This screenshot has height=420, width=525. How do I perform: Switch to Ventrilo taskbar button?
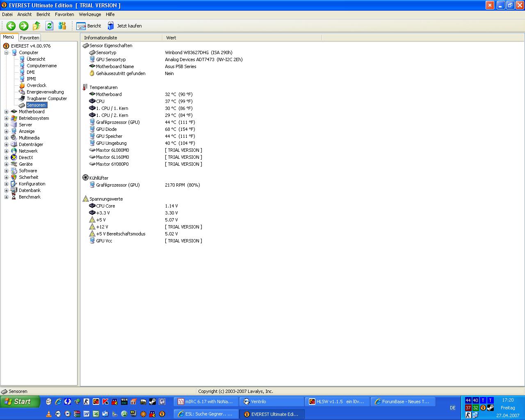[x=272, y=402]
